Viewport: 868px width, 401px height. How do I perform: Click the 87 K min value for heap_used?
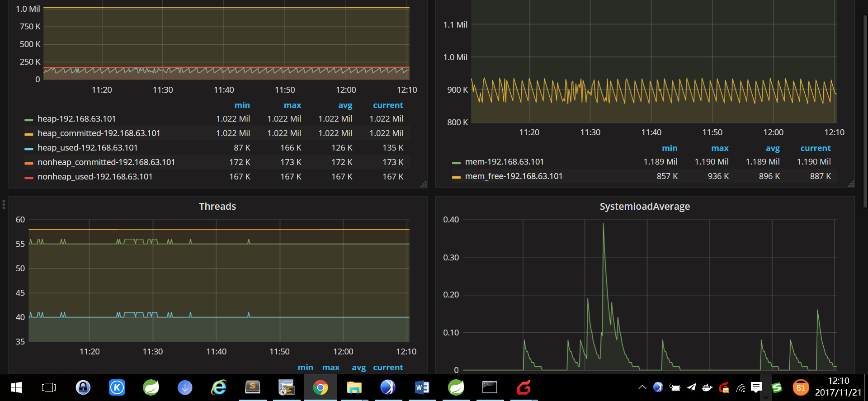pos(242,147)
